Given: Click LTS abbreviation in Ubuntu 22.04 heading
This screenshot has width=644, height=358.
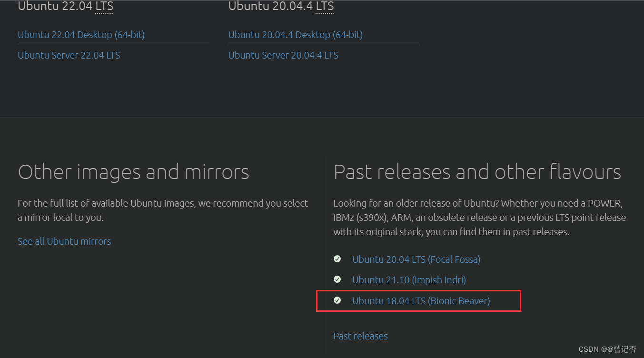Looking at the screenshot, I should 104,7.
